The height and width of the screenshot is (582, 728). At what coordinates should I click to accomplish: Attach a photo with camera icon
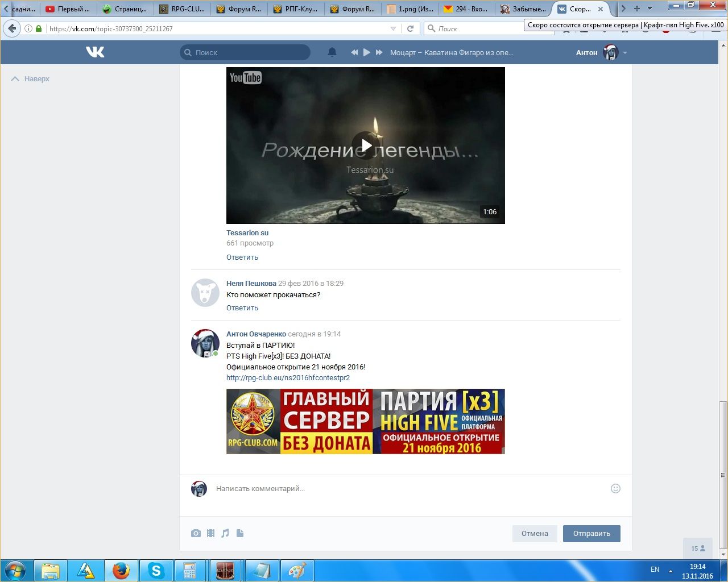click(x=196, y=533)
